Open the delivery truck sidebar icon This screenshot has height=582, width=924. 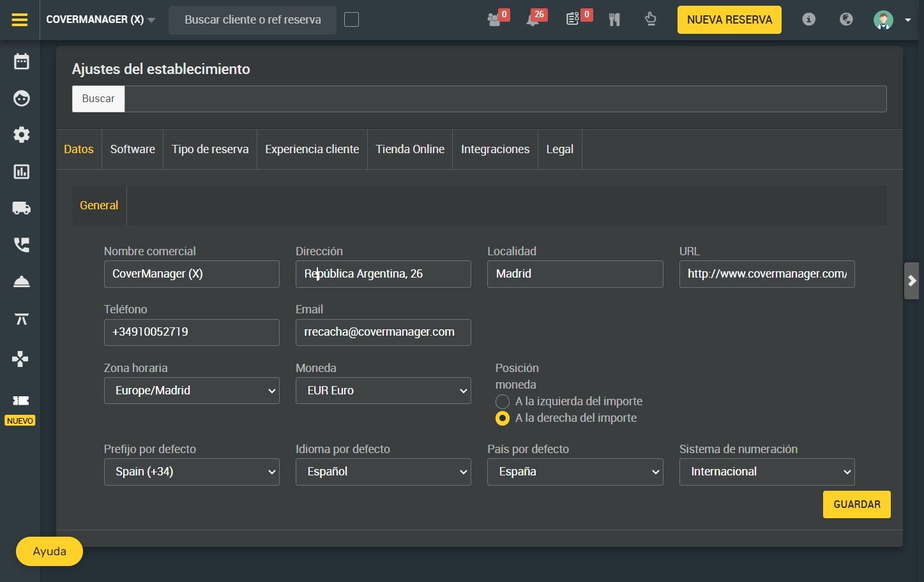pyautogui.click(x=22, y=208)
